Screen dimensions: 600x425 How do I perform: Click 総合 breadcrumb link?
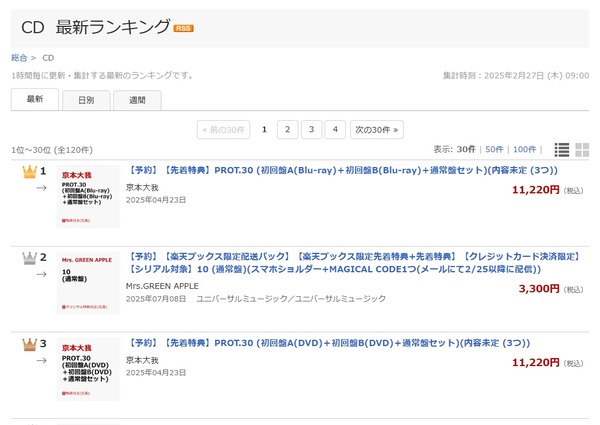pos(19,58)
